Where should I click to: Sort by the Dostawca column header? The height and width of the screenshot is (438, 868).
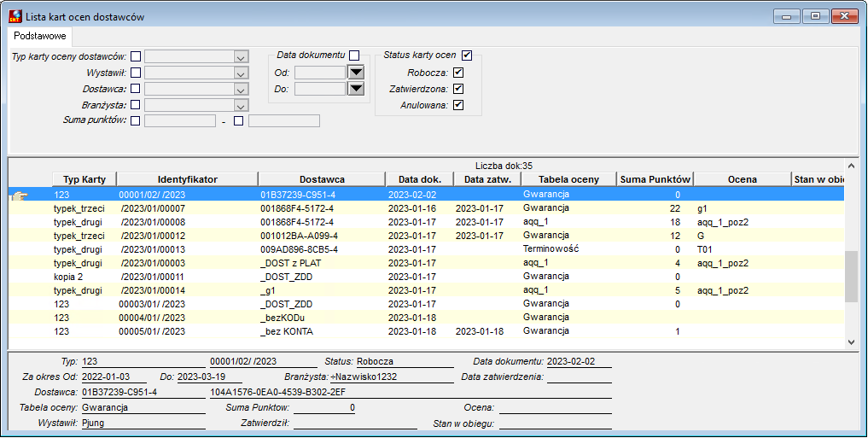(322, 179)
